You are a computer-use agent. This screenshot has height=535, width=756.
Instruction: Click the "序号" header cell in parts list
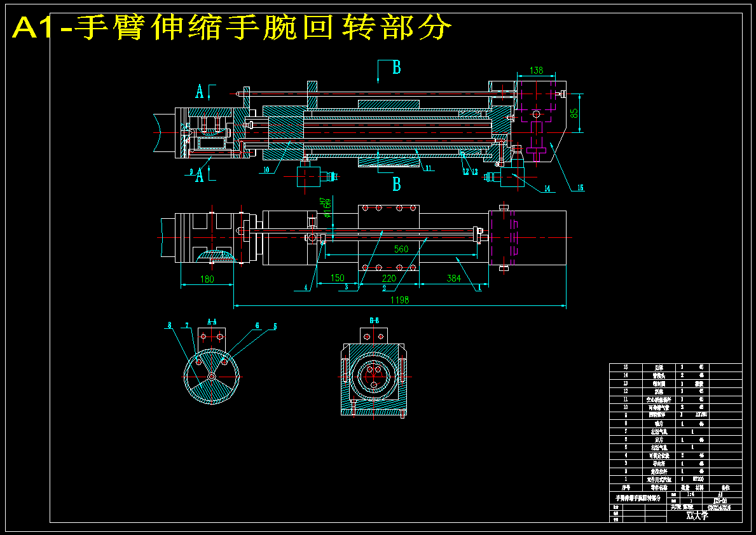click(x=626, y=488)
